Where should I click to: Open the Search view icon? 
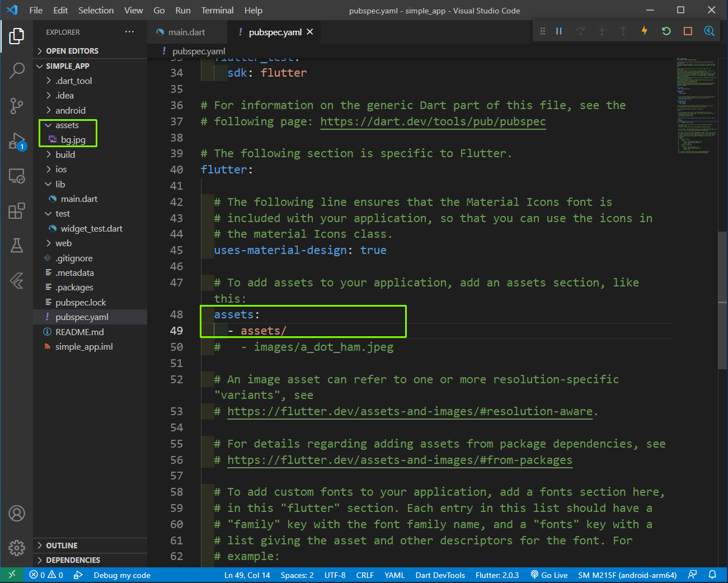(x=17, y=70)
